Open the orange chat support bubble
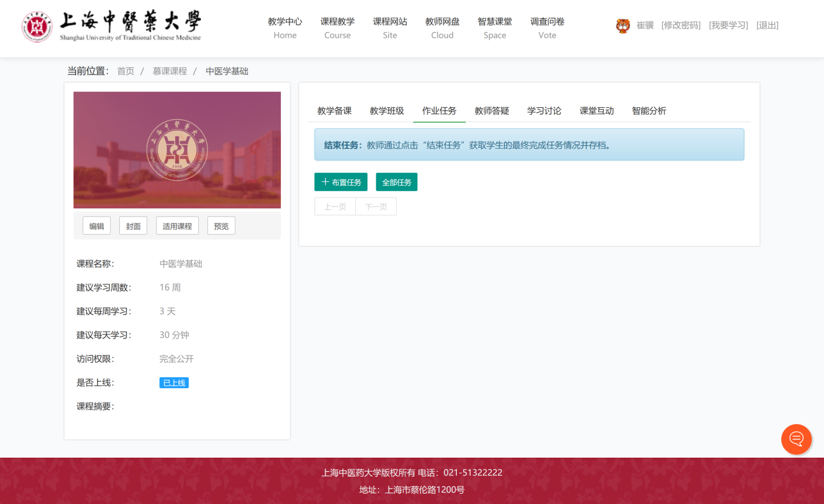 click(796, 439)
